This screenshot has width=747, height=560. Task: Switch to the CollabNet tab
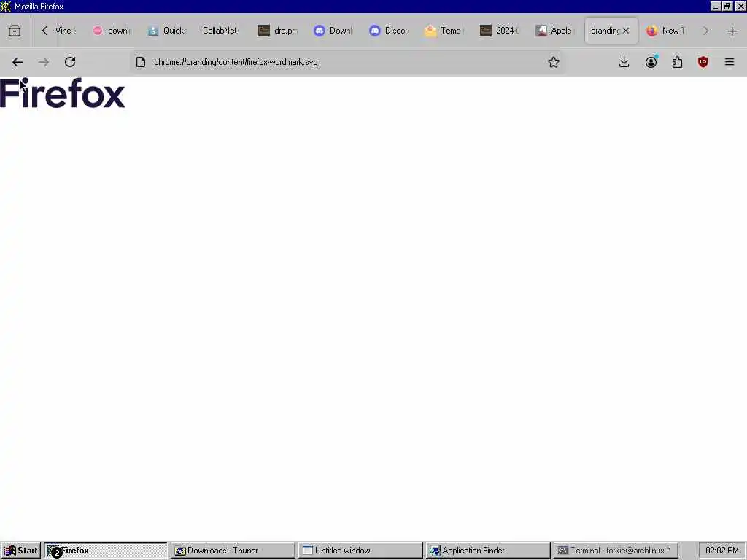(x=220, y=31)
